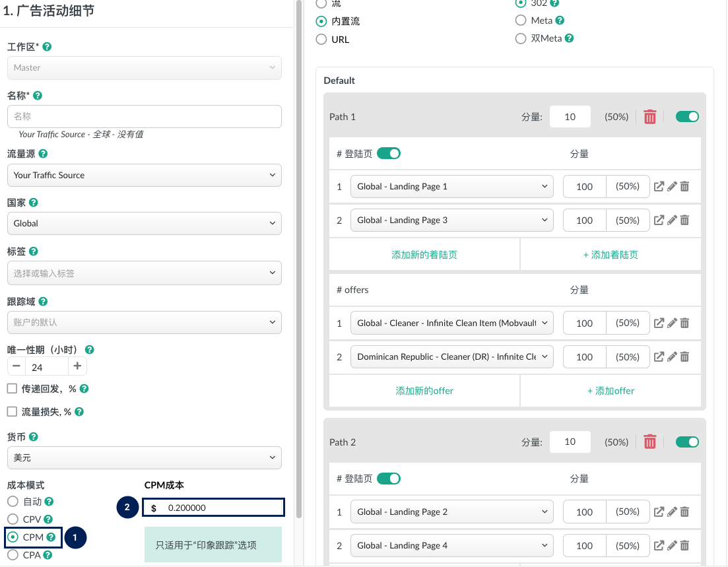The width and height of the screenshot is (728, 567).
Task: Open Landing Page 1 in new window icon
Action: tap(659, 186)
